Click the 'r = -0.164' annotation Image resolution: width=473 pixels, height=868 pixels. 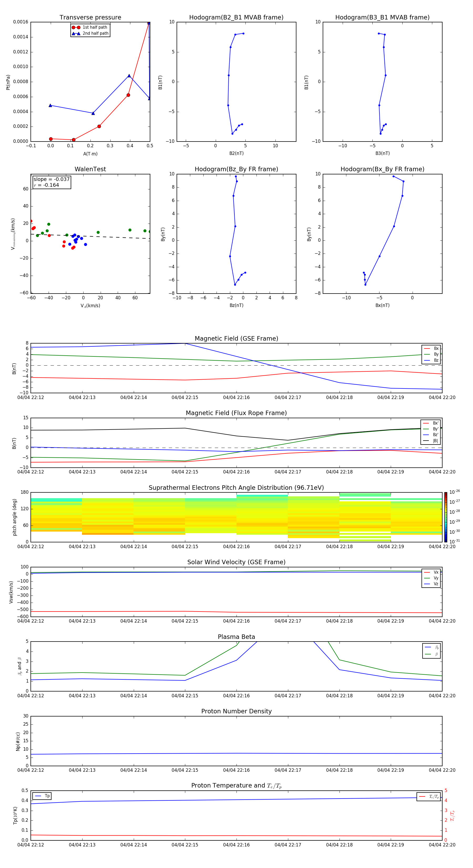point(47,185)
